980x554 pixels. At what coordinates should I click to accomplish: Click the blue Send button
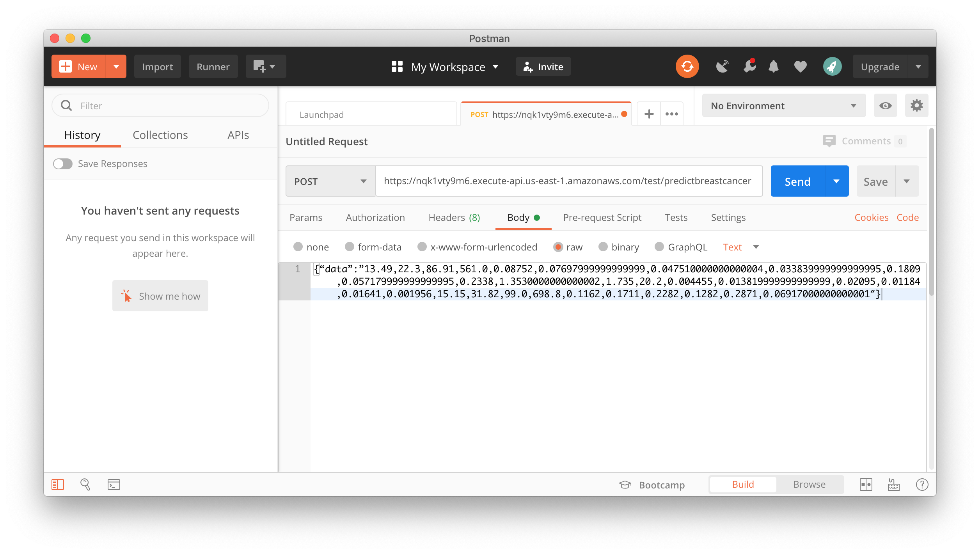pyautogui.click(x=798, y=181)
